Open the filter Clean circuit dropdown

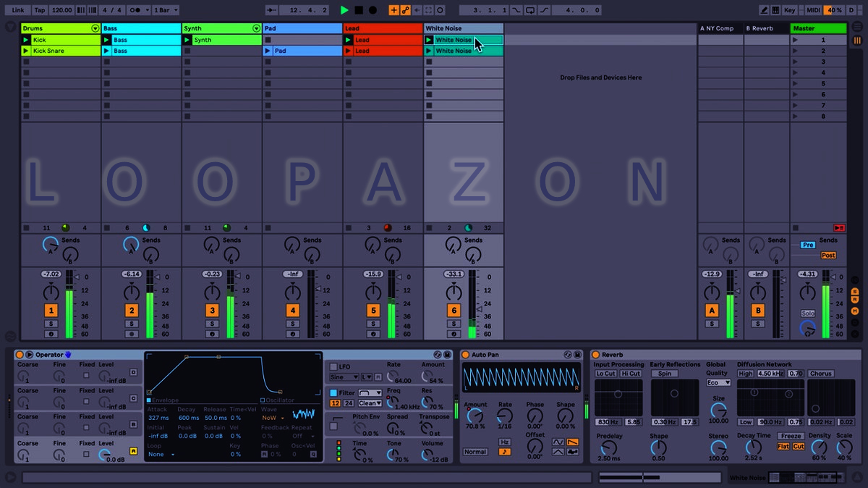point(370,403)
